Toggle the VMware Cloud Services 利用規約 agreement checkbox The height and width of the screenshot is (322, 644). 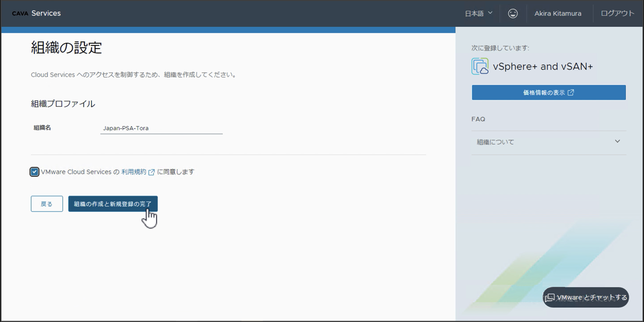click(34, 171)
